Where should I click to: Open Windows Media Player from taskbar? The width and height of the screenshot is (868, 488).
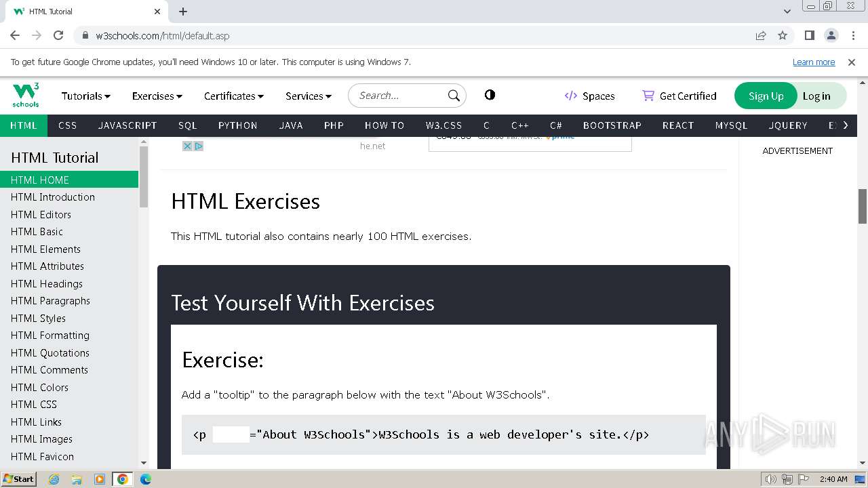(100, 479)
